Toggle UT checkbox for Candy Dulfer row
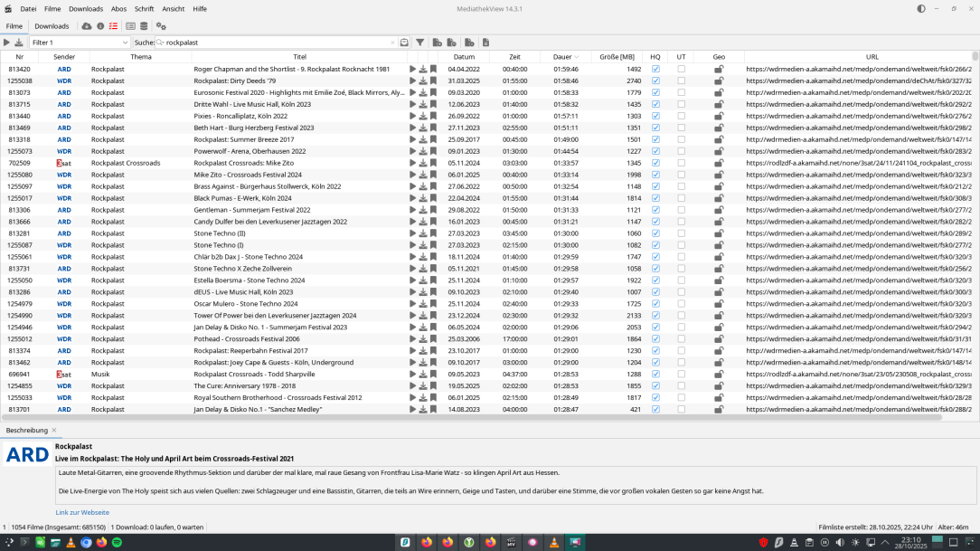The width and height of the screenshot is (980, 551). tap(682, 222)
